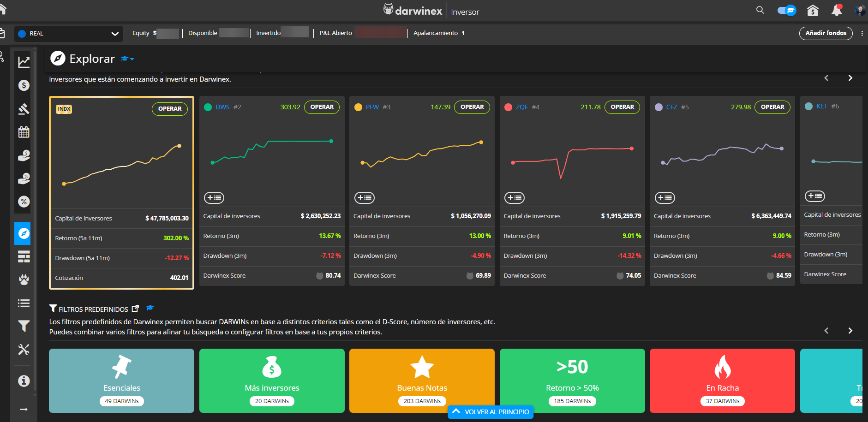The height and width of the screenshot is (422, 868).
Task: Open the info circle sidebar icon
Action: 24,381
